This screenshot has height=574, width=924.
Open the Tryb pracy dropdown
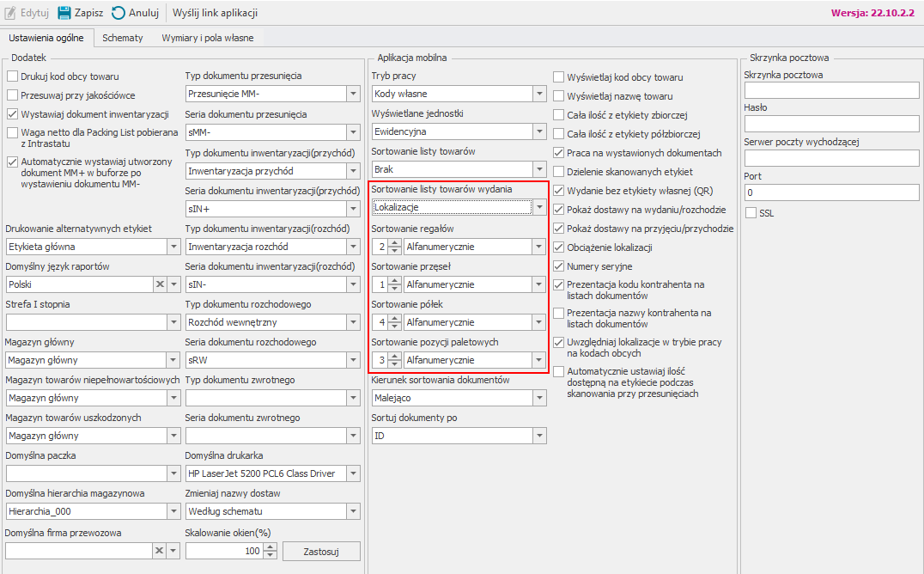click(x=538, y=94)
